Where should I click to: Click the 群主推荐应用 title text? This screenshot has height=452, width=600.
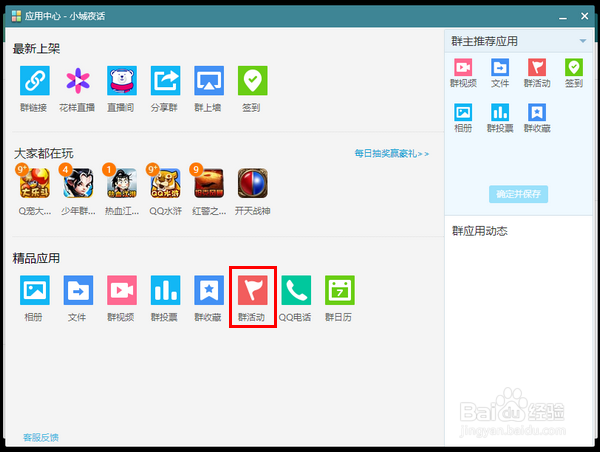tap(484, 41)
